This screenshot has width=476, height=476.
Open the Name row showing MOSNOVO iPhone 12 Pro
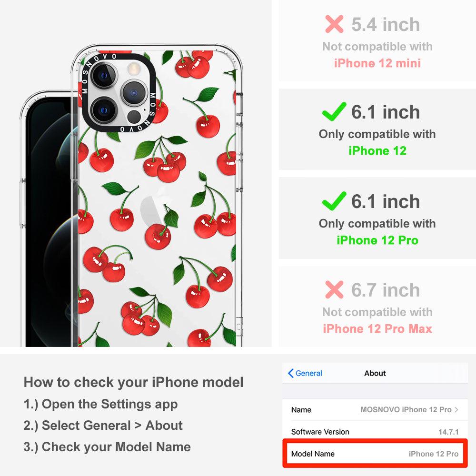point(375,409)
